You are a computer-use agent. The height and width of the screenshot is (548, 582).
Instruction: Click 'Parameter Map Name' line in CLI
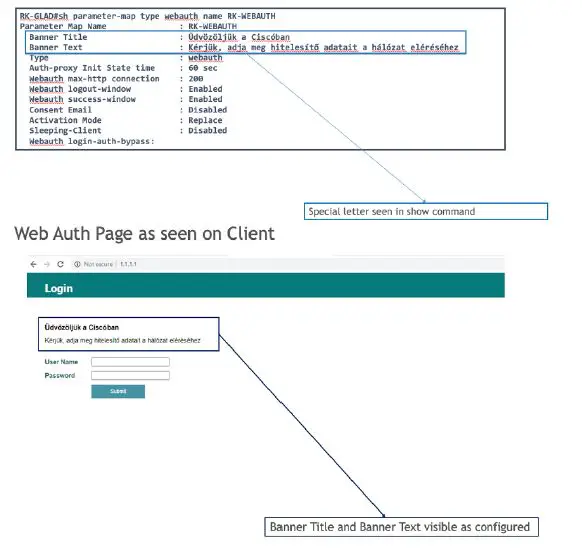click(x=128, y=26)
